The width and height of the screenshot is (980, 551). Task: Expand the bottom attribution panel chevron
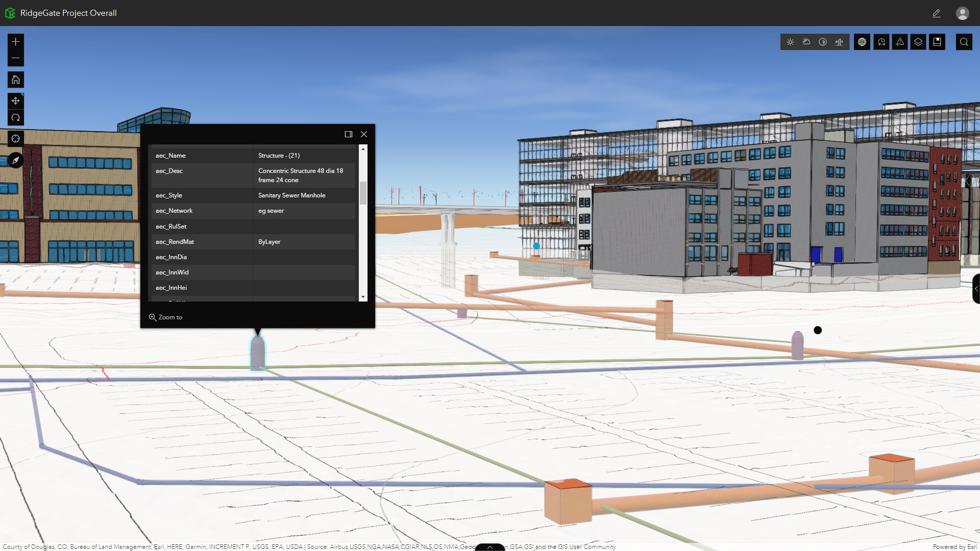pos(489,547)
